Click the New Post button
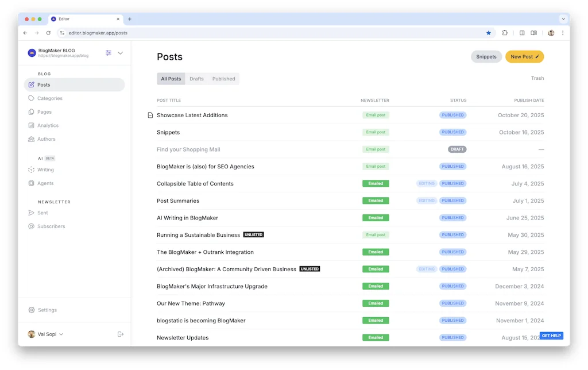Image resolution: width=588 pixels, height=370 pixels. click(524, 57)
